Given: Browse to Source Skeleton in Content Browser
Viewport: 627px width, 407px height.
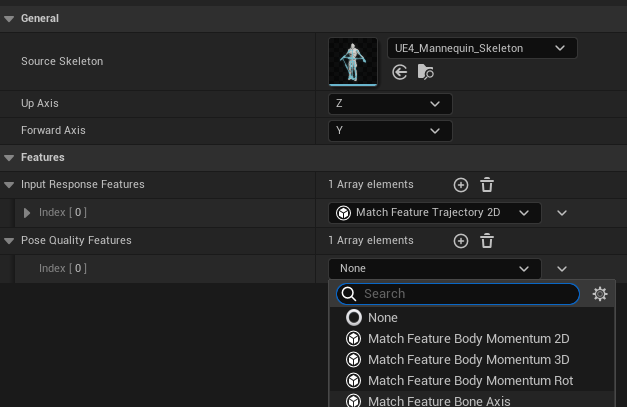Looking at the screenshot, I should [x=425, y=72].
